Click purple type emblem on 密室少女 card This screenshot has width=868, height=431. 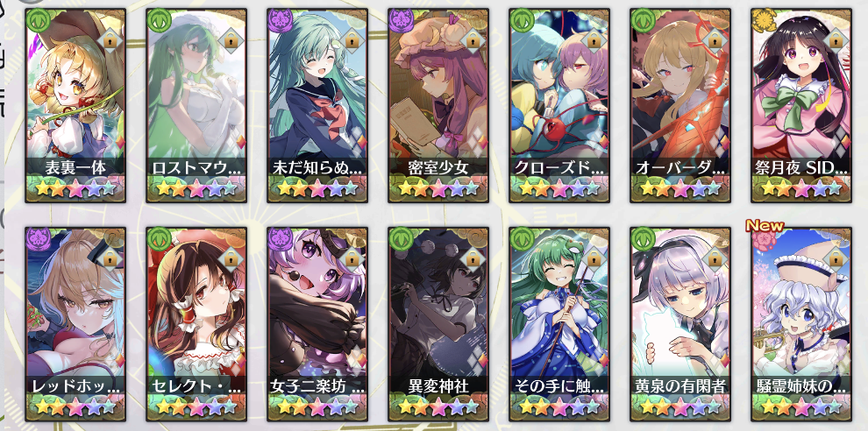(400, 20)
